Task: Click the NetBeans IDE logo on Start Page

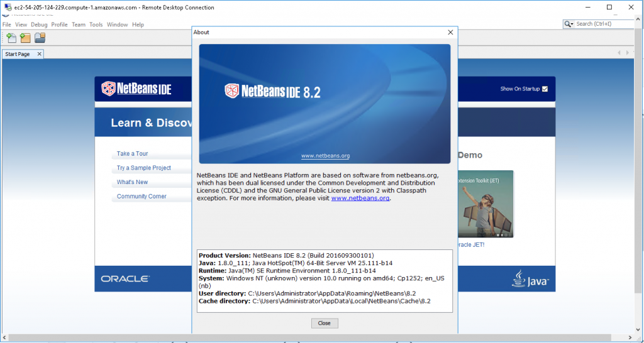Action: point(136,89)
